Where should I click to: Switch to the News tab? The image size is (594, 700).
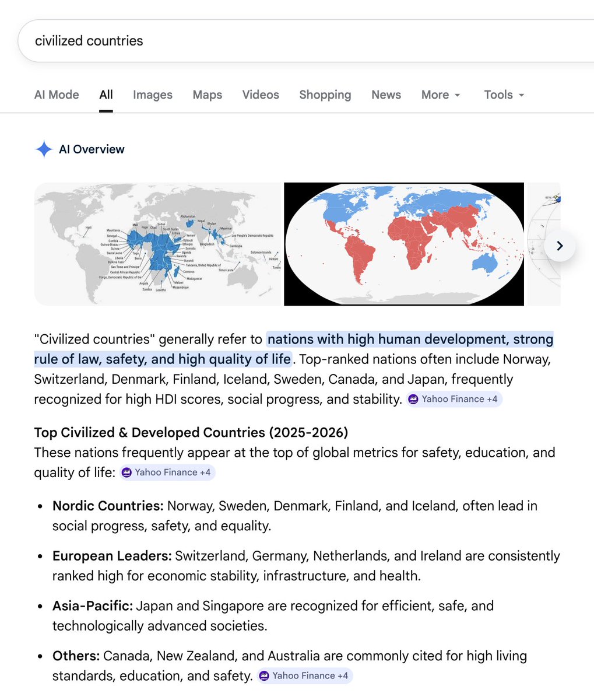click(386, 95)
